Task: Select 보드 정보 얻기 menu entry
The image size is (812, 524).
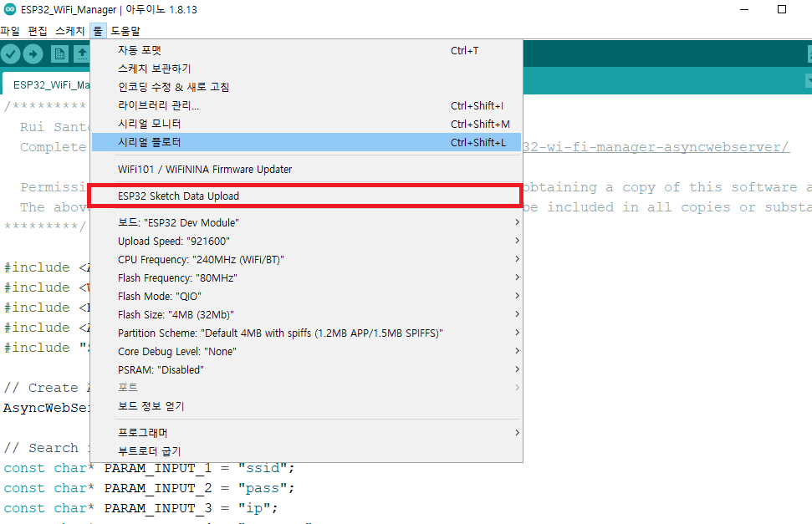Action: [307, 406]
